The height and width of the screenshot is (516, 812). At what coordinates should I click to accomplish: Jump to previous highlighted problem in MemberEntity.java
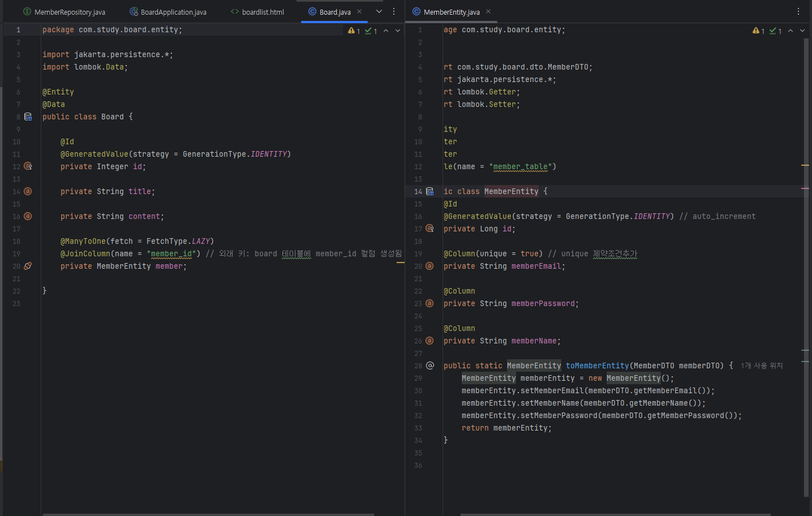tap(790, 31)
